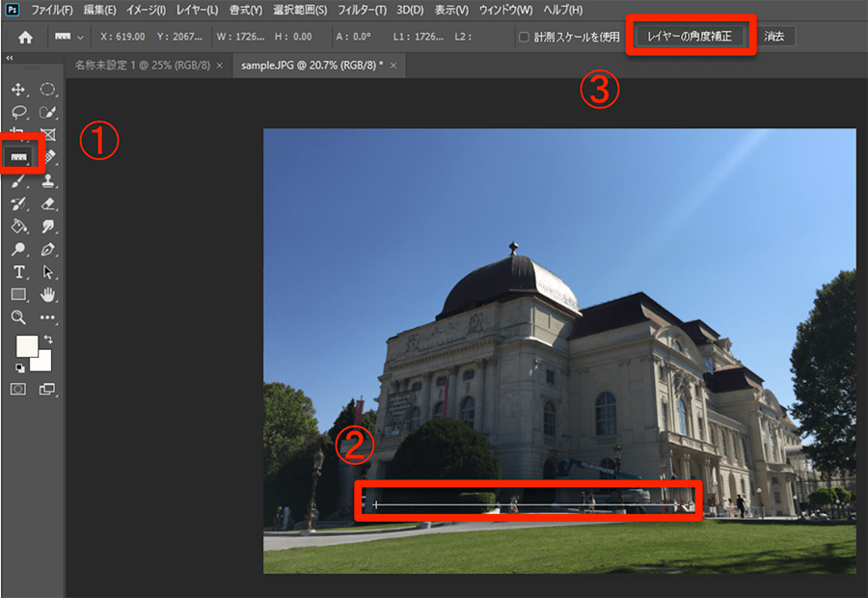Select the Horizontal Type tool
Image resolution: width=868 pixels, height=598 pixels.
(x=17, y=272)
